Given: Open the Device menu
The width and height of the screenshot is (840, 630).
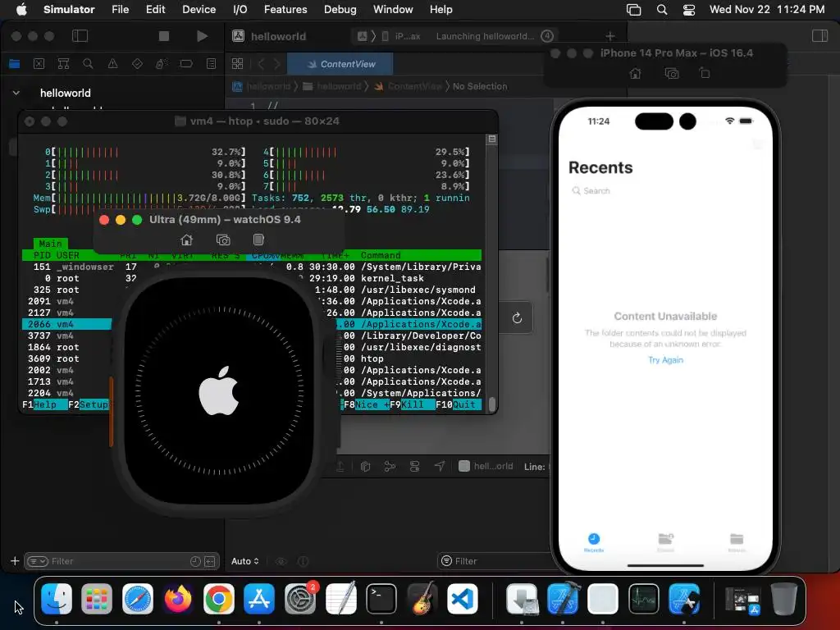Looking at the screenshot, I should pyautogui.click(x=199, y=9).
